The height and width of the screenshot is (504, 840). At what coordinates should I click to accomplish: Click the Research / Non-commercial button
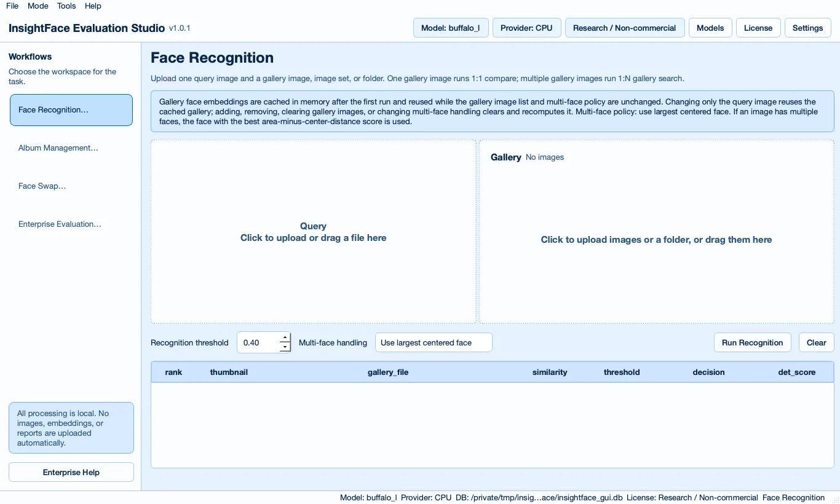pos(624,28)
